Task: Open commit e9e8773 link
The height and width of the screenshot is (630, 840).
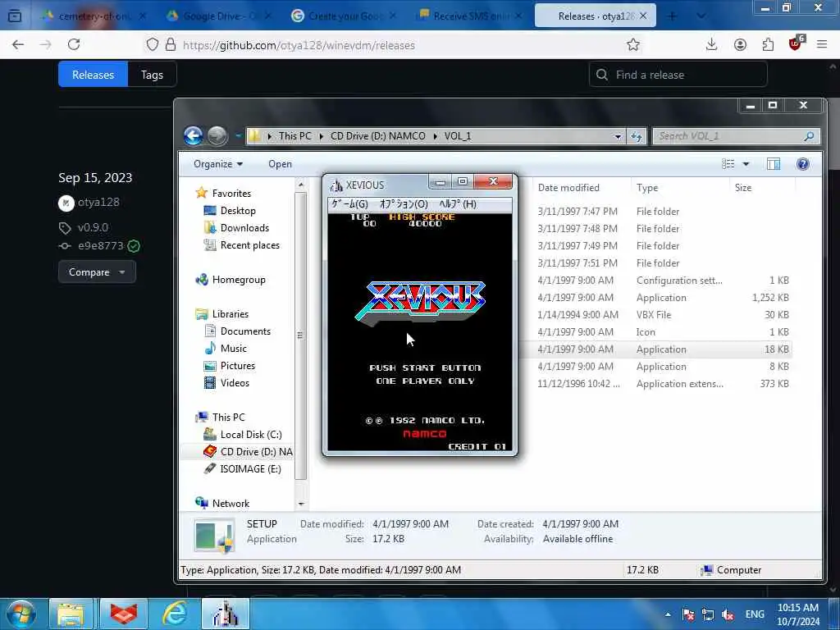Action: pos(100,246)
